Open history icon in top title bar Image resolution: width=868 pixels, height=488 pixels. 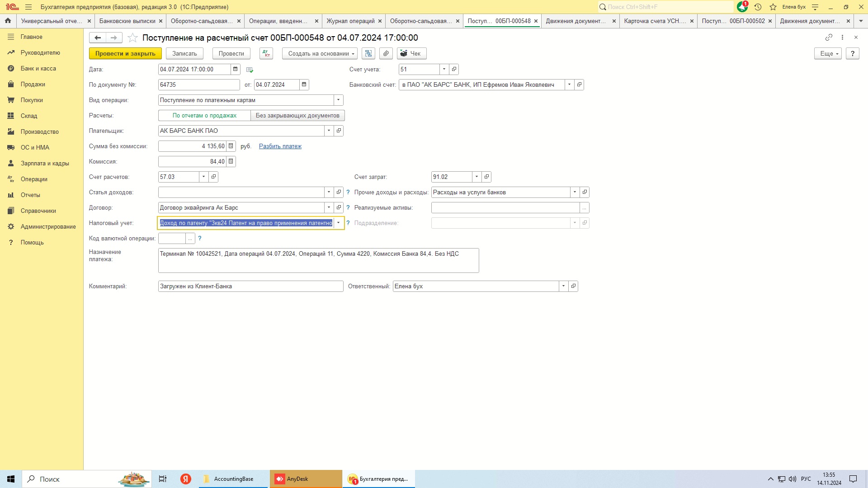[x=758, y=7]
